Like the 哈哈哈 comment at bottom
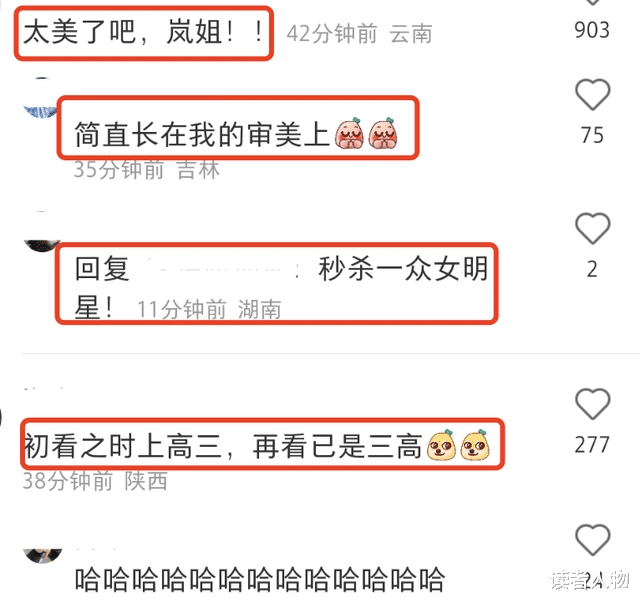 click(x=593, y=539)
